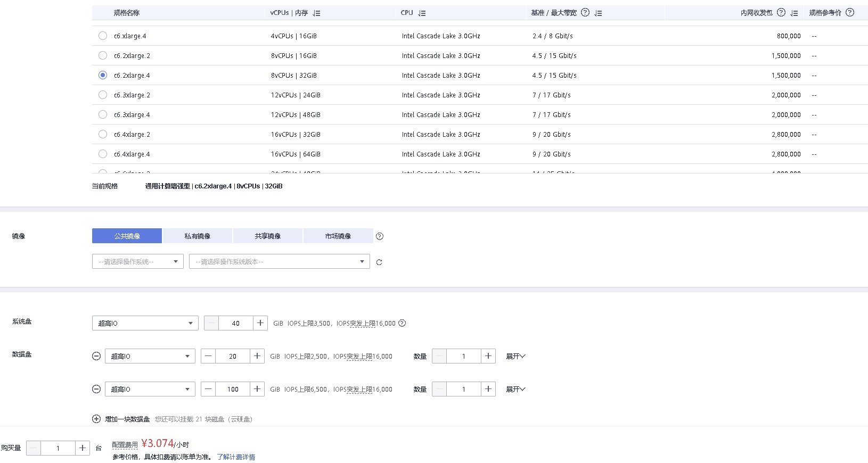Click quantity field of 20 GiB data disk

click(464, 356)
